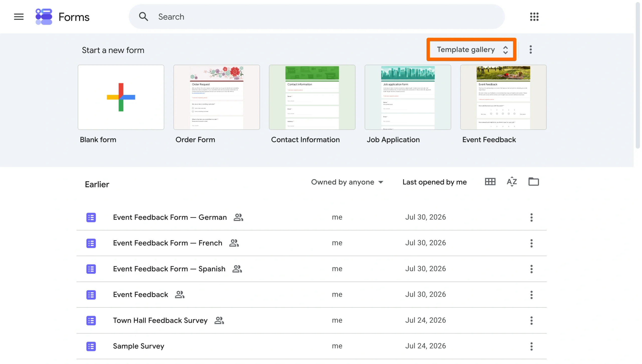Viewport: 642px width, 364px height.
Task: Open the file picker folder icon
Action: pyautogui.click(x=534, y=182)
